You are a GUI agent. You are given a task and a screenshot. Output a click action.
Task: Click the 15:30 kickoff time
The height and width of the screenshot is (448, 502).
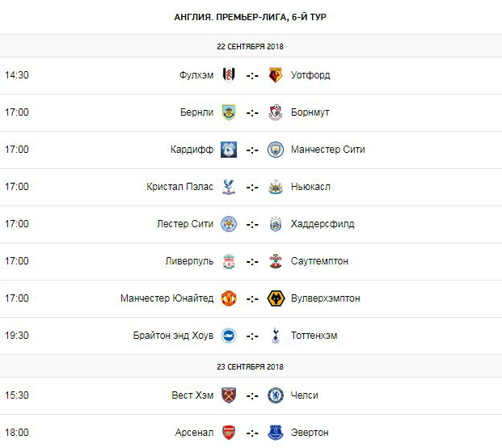[16, 395]
